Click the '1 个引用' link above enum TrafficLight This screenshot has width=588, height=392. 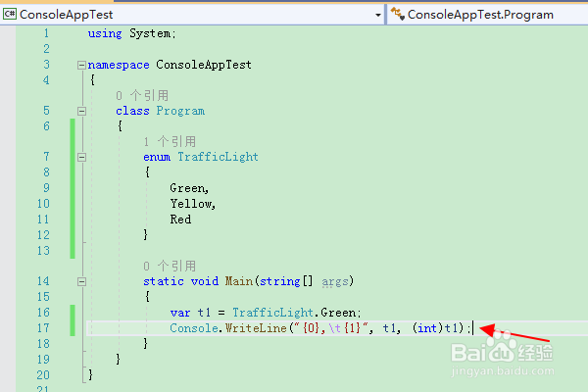tap(170, 142)
